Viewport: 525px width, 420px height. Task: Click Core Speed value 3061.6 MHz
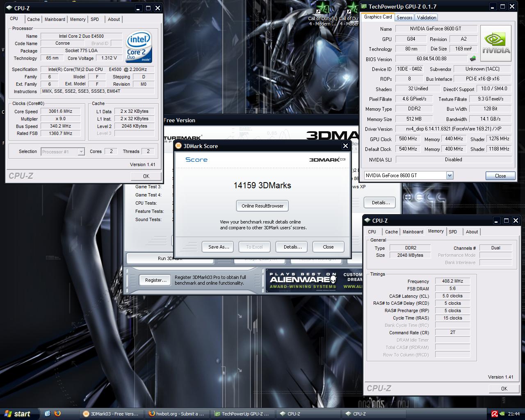coord(60,111)
